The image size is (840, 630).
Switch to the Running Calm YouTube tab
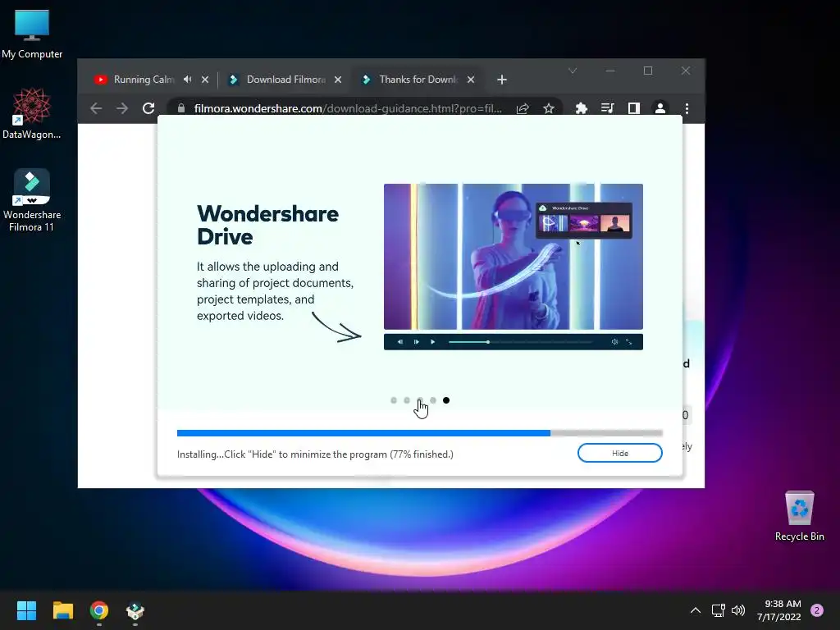pyautogui.click(x=143, y=80)
